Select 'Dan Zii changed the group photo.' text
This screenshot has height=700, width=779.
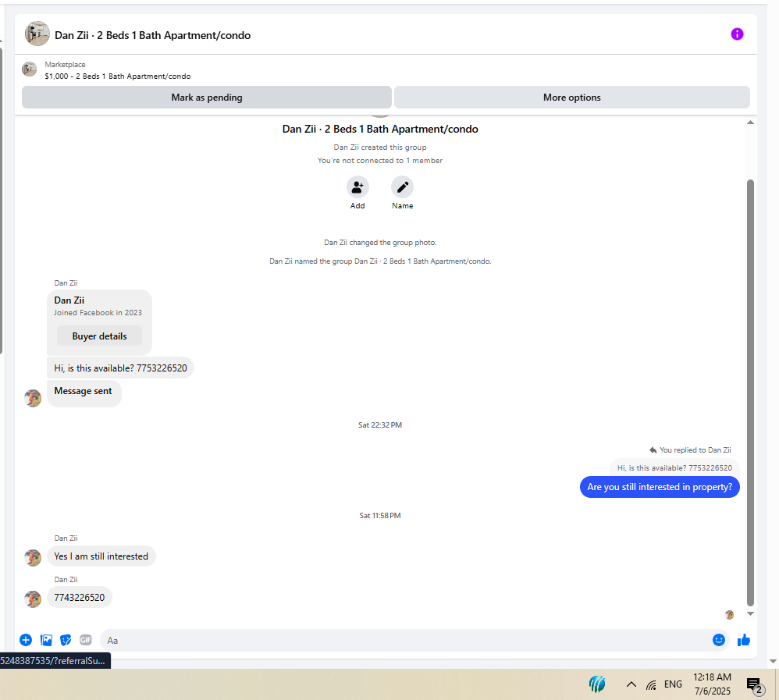(380, 243)
